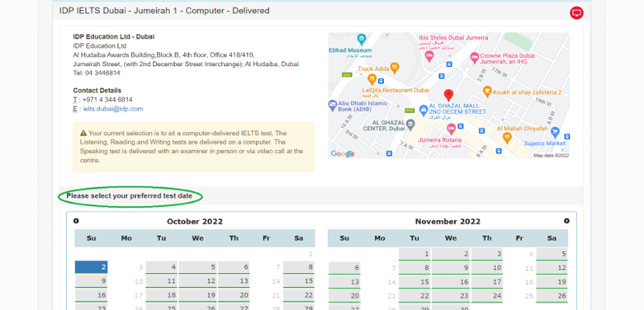The height and width of the screenshot is (310, 644).
Task: Choose October 15 test date
Action: point(299,281)
